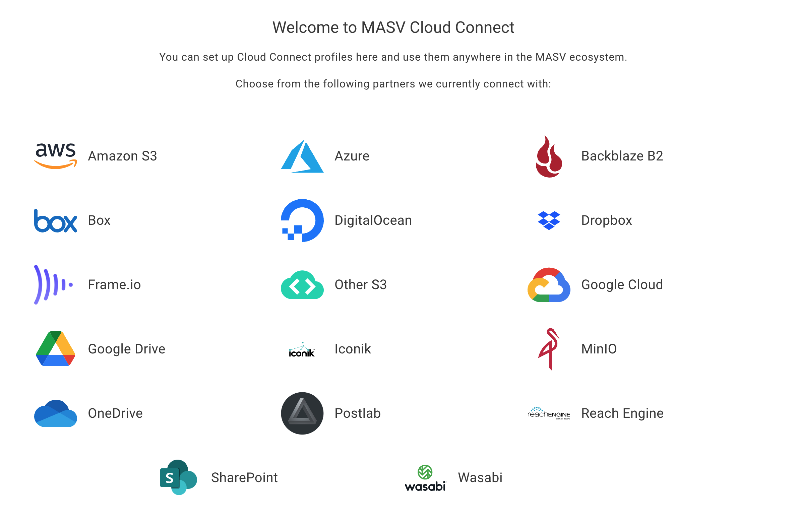Select the DigitalOcean icon

301,220
